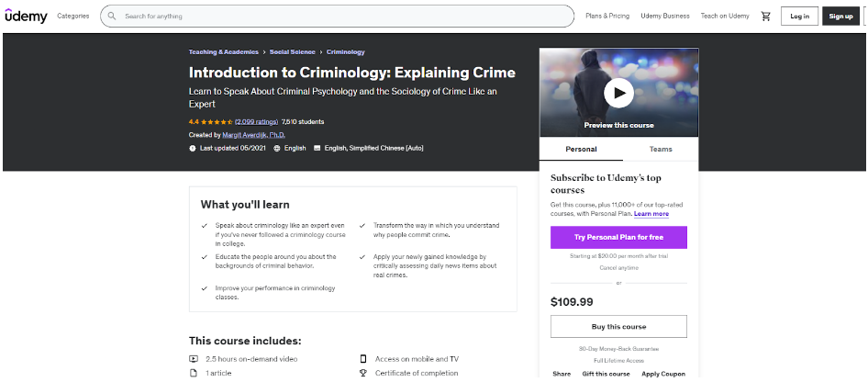Click the '1 article' text

pyautogui.click(x=218, y=373)
